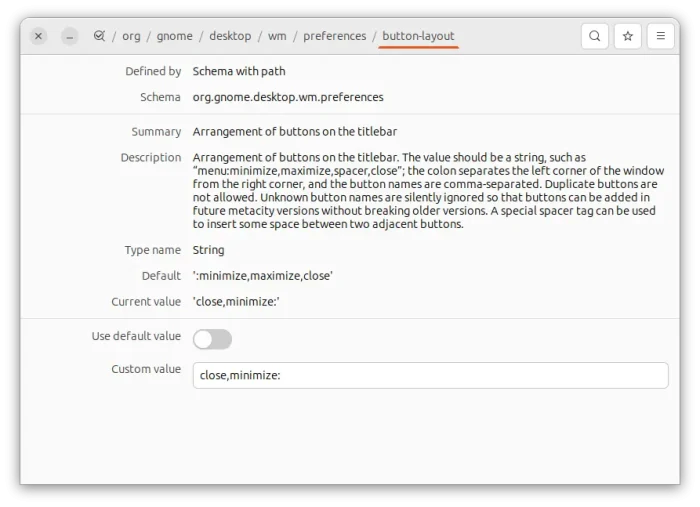
Task: Click the Custom value text field
Action: (431, 375)
